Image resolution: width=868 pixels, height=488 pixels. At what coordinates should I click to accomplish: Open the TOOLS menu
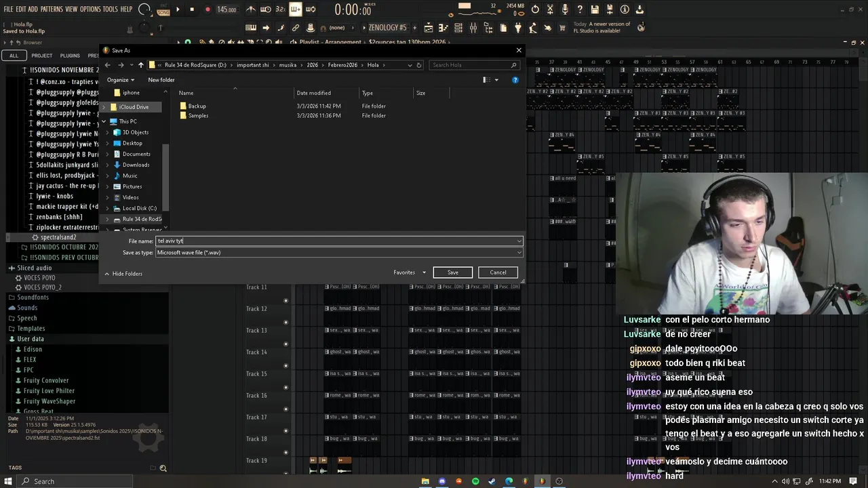(x=110, y=9)
